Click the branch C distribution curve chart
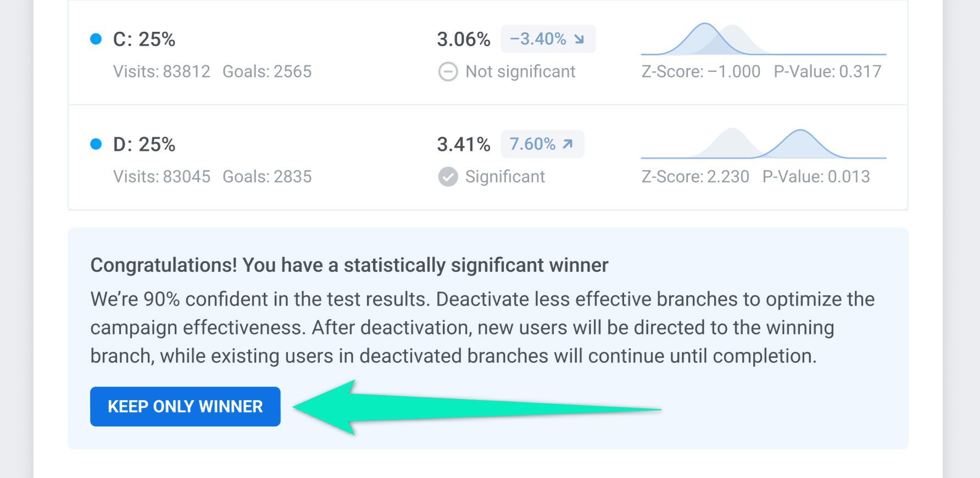Screen dimensions: 980x478 763,40
